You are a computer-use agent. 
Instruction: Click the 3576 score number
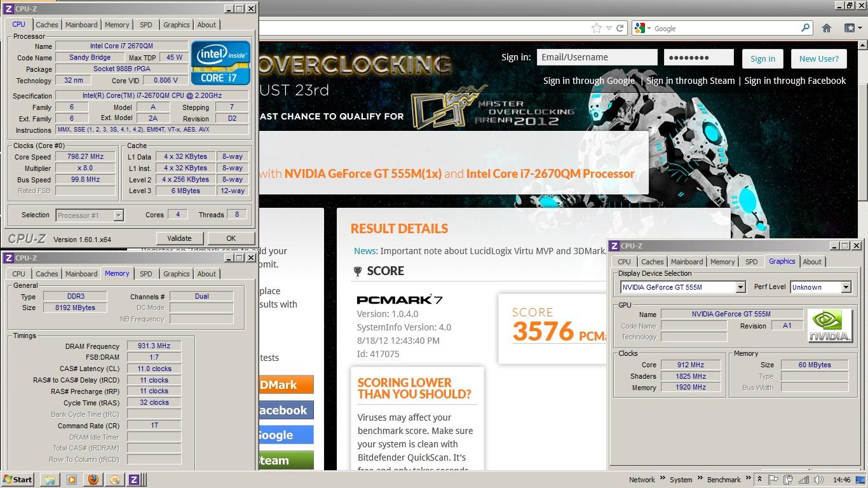[x=543, y=332]
